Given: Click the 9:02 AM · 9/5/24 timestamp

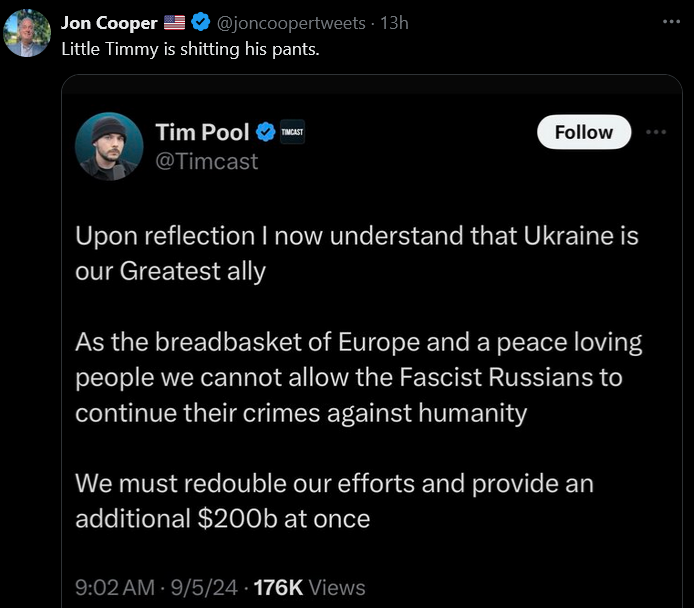Looking at the screenshot, I should tap(156, 588).
